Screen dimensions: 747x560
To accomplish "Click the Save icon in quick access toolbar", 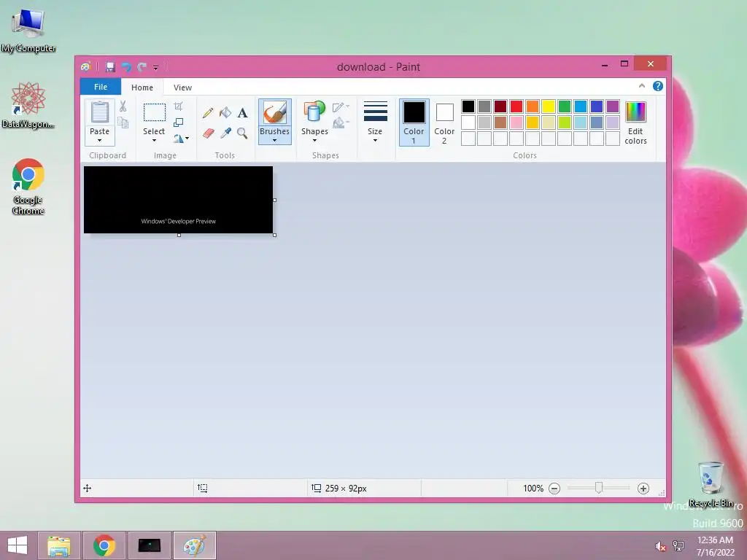I will point(110,67).
